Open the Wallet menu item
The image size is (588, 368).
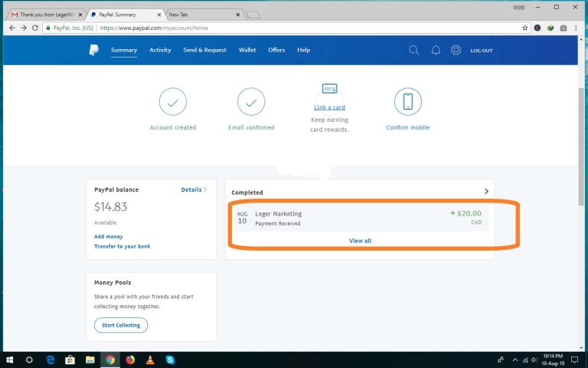tap(247, 50)
